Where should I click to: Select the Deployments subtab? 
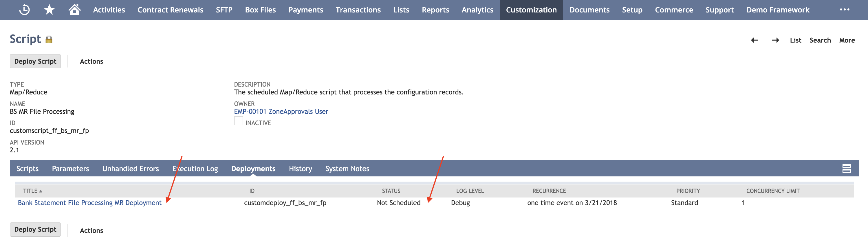[x=253, y=169]
